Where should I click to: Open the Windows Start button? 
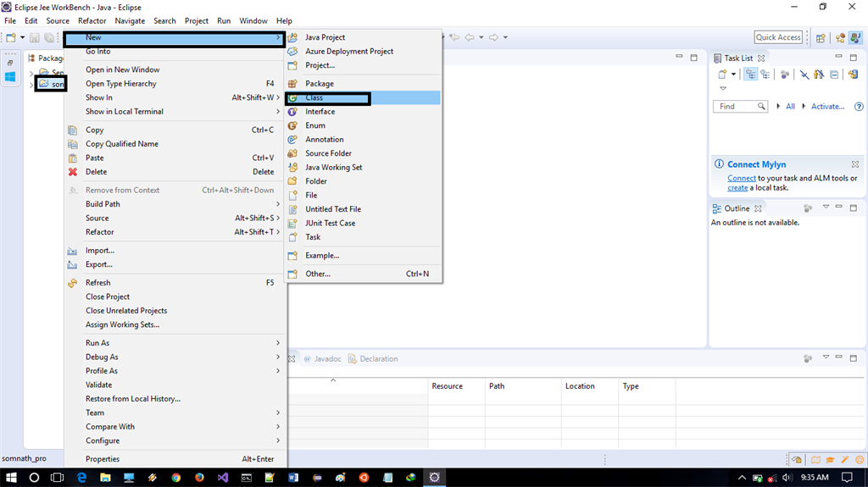coord(10,477)
